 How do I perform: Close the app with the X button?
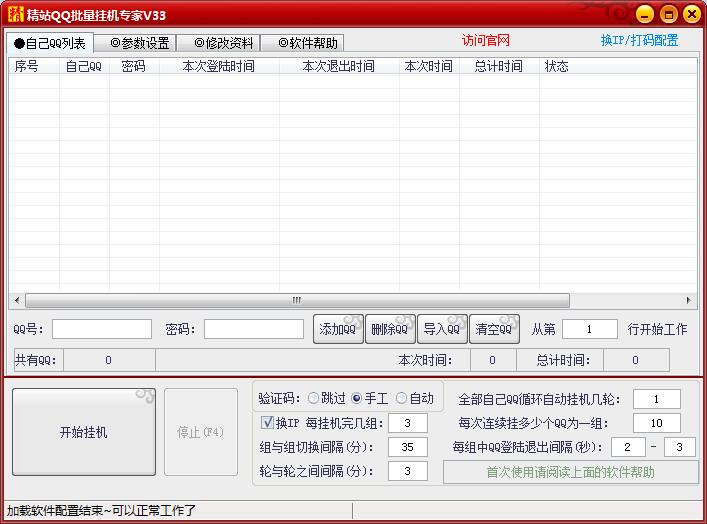click(692, 14)
